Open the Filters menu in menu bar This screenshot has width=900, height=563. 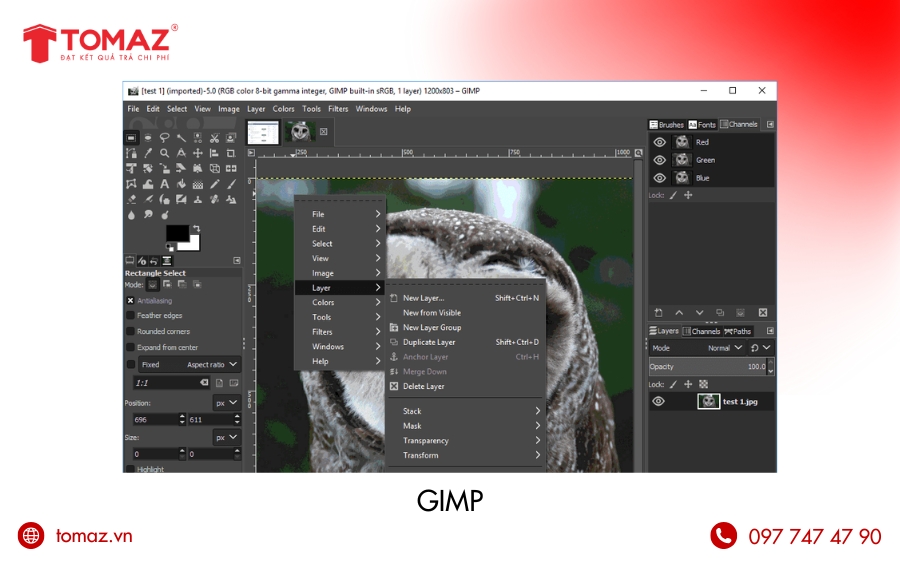[338, 109]
